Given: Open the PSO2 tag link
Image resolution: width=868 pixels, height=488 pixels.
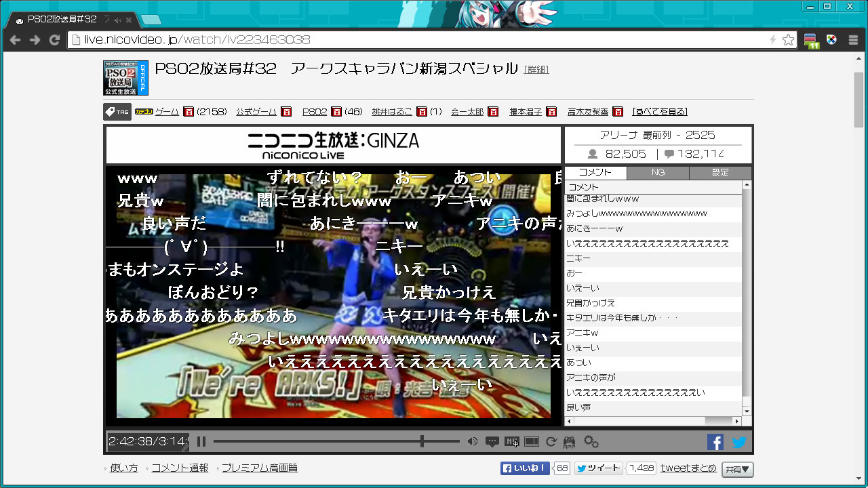Looking at the screenshot, I should point(315,112).
